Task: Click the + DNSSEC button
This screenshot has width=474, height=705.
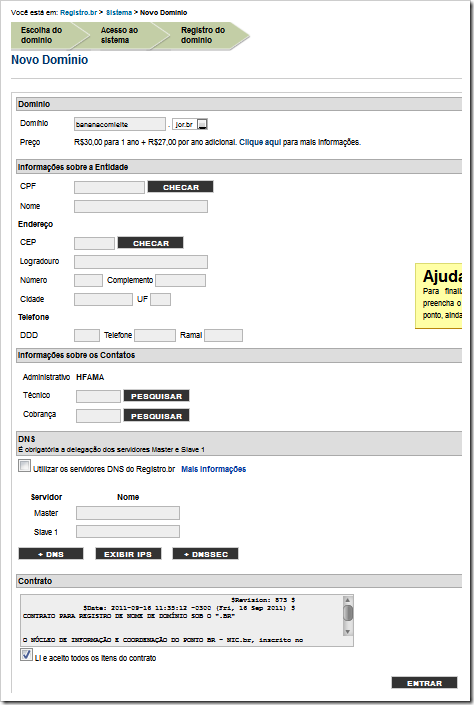Action: 206,554
